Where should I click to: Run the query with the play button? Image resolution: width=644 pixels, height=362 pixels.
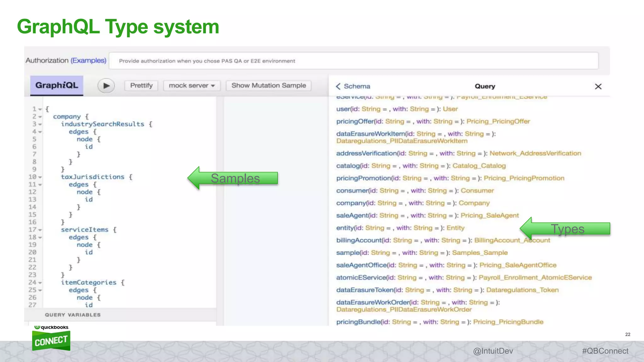tap(106, 85)
